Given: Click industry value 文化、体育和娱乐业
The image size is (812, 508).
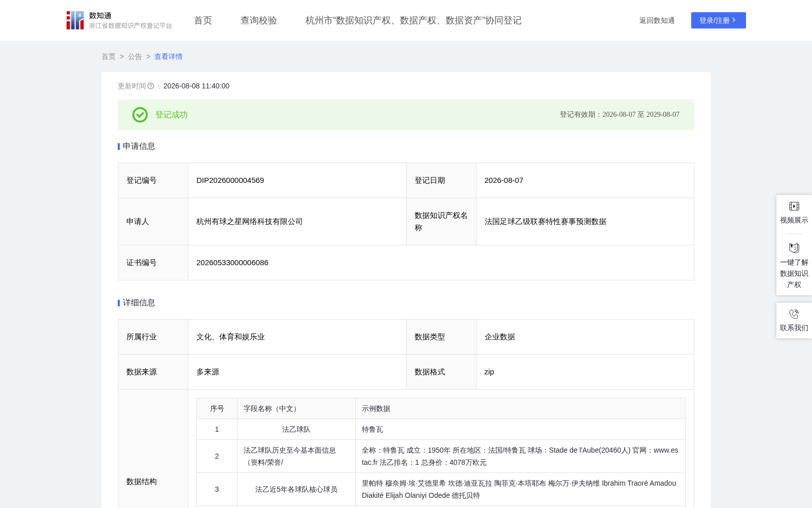Looking at the screenshot, I should coord(231,337).
